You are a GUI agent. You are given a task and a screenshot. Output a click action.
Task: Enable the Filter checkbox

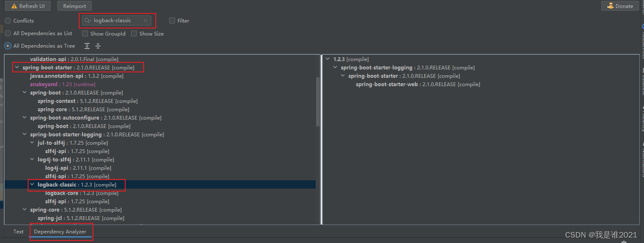click(172, 20)
